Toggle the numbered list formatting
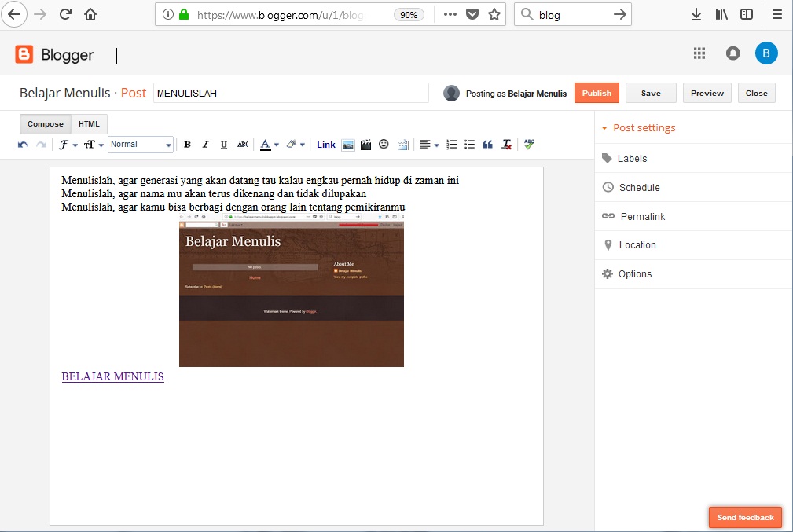The width and height of the screenshot is (793, 532). (x=451, y=145)
